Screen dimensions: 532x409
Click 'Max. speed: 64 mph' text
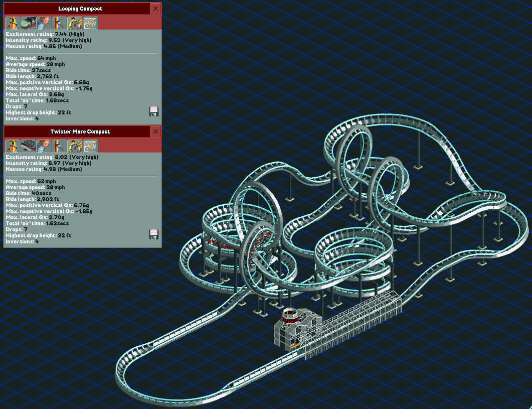coord(31,58)
